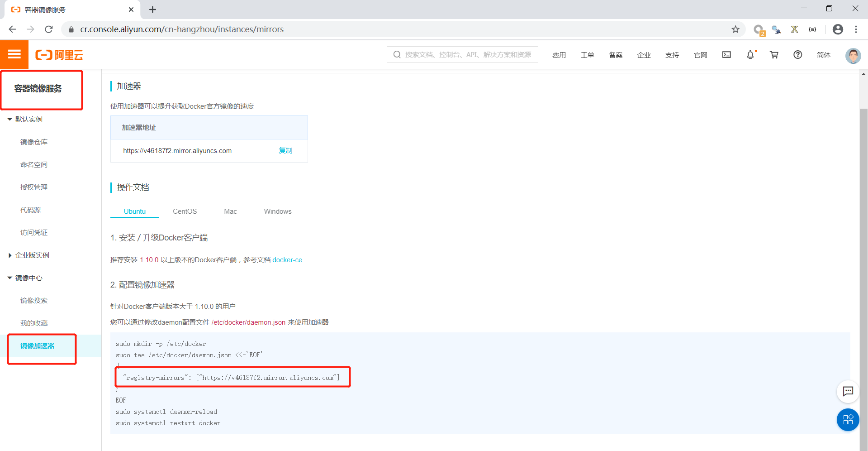Click the search magnifier icon
This screenshot has height=451, width=868.
click(x=397, y=55)
